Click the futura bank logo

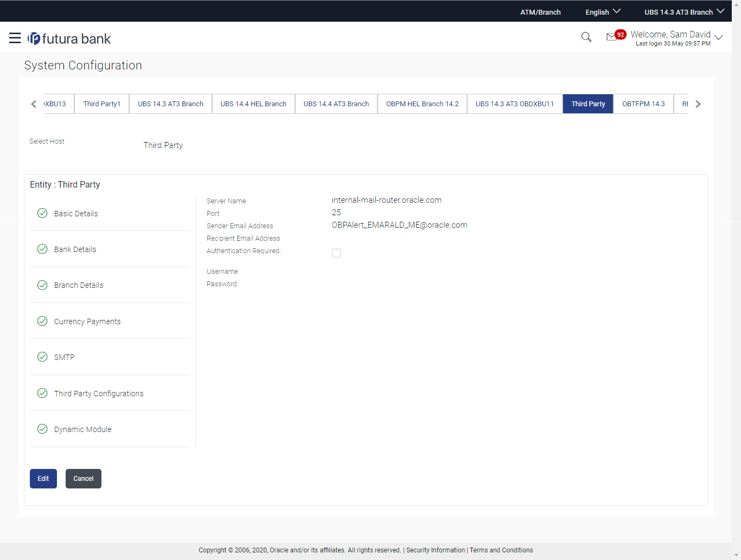(x=69, y=38)
